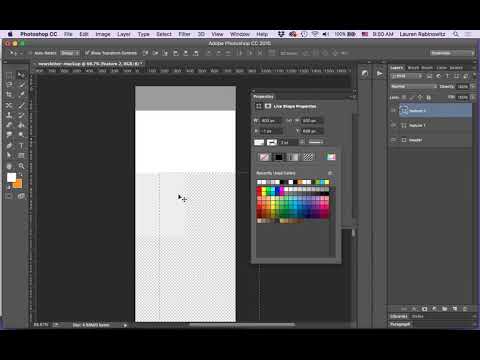Viewport: 480px width, 360px height.
Task: Toggle the Auto-Select checkbox
Action: 30,53
